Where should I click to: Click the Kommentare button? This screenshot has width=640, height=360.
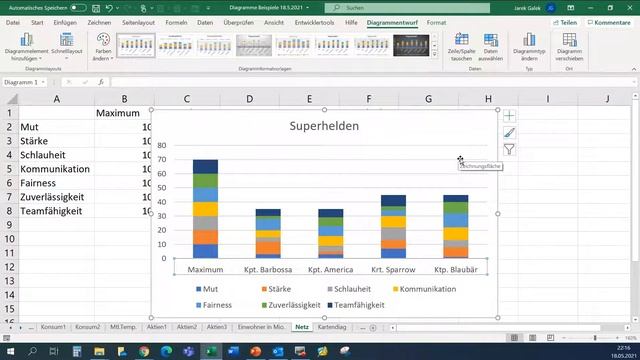pos(609,23)
